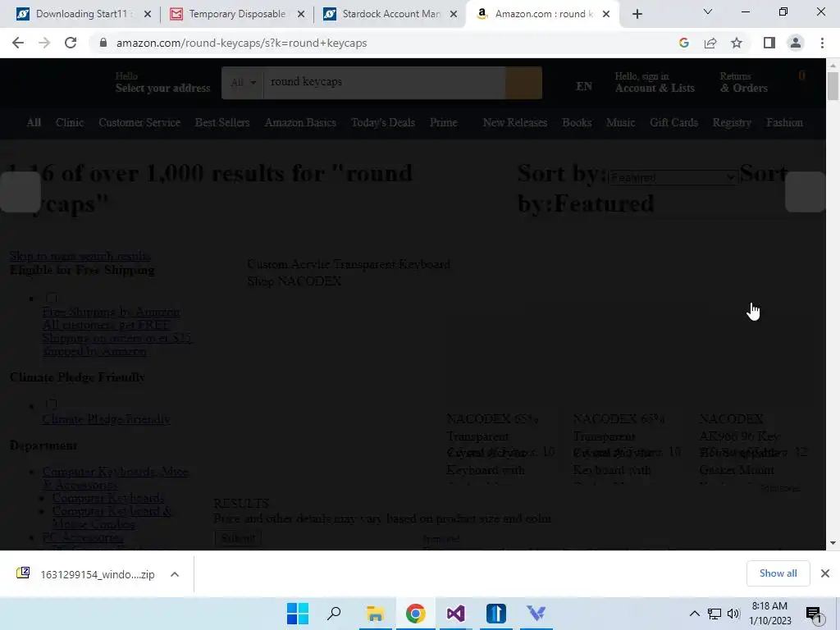Image resolution: width=840 pixels, height=630 pixels.
Task: Open Fashion nav item
Action: point(784,123)
